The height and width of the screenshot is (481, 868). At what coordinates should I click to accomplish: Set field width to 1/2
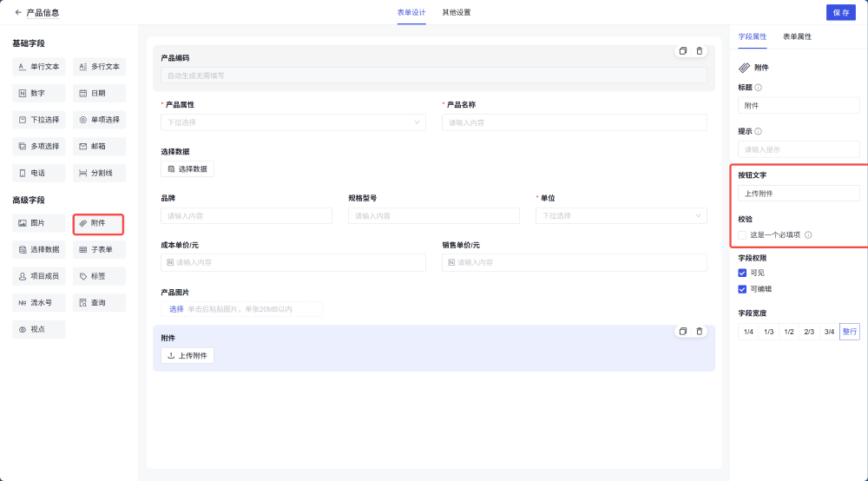pyautogui.click(x=789, y=332)
